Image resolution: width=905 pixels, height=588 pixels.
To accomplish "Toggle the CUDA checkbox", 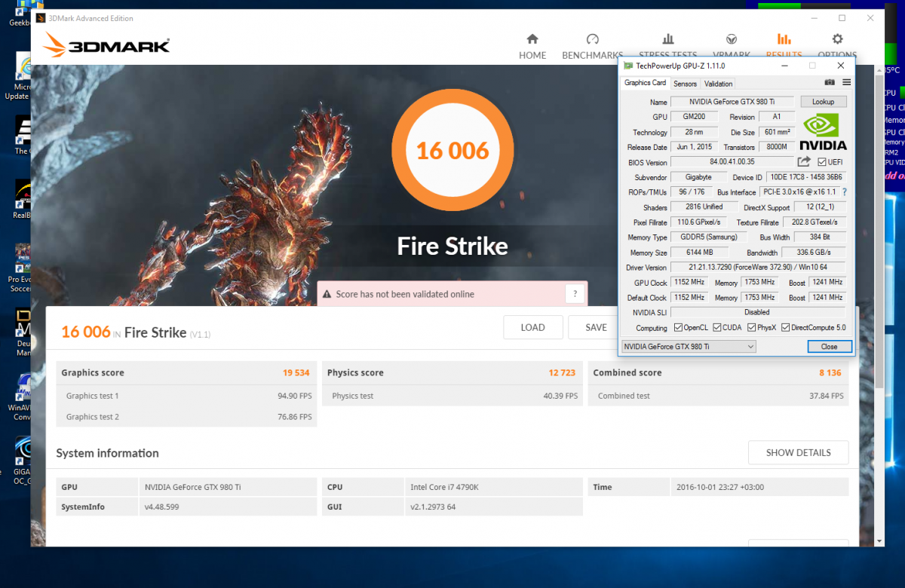I will 717,327.
